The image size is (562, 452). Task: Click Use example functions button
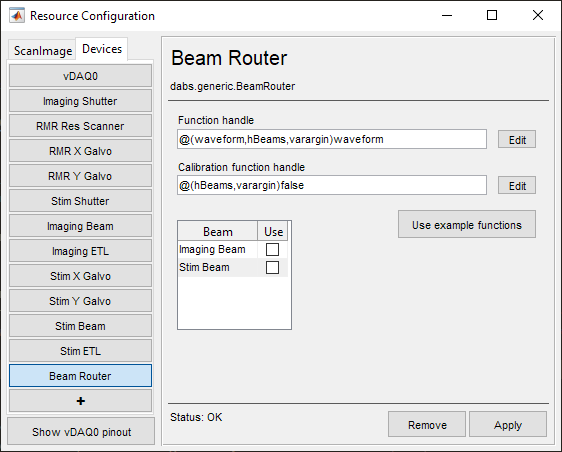[x=467, y=225]
